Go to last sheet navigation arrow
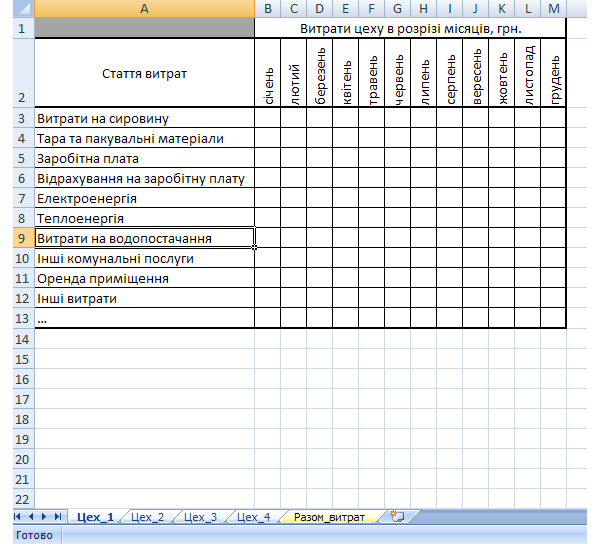The width and height of the screenshot is (600, 544). [x=57, y=517]
